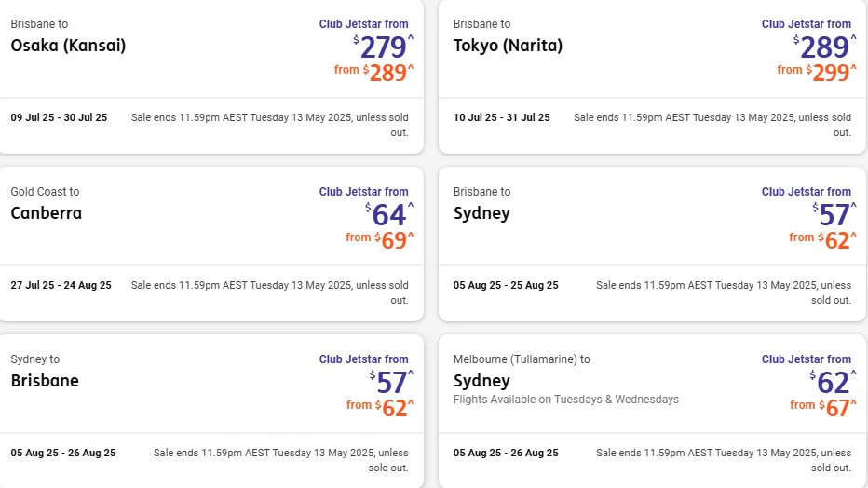Screen dimensions: 868x488
Task: Click the $64 Club Jetstar Canberra price
Action: (389, 215)
